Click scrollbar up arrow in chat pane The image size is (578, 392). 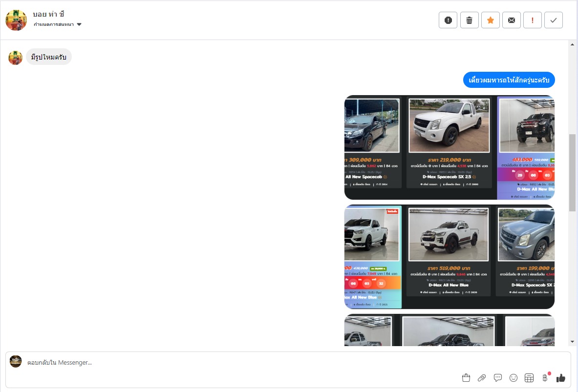(x=572, y=44)
